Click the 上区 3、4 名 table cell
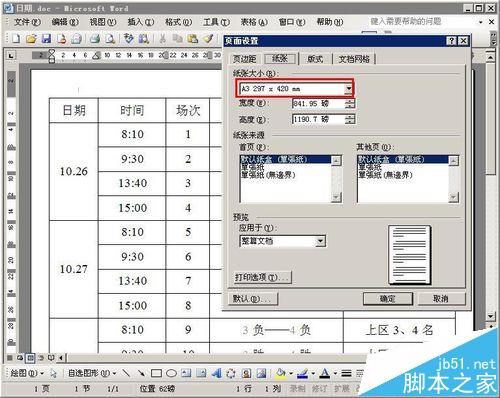500x398 pixels. click(x=399, y=330)
